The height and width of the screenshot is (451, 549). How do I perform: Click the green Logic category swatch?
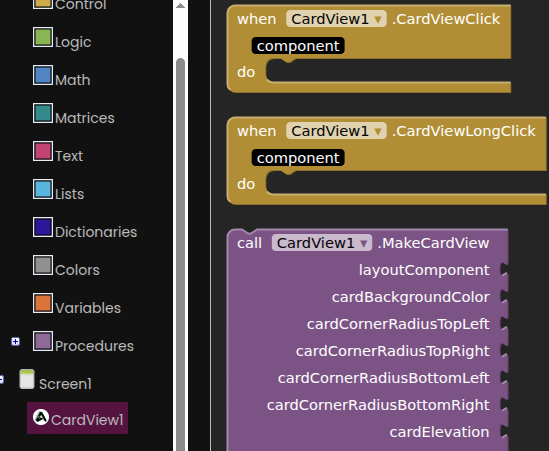(x=43, y=37)
